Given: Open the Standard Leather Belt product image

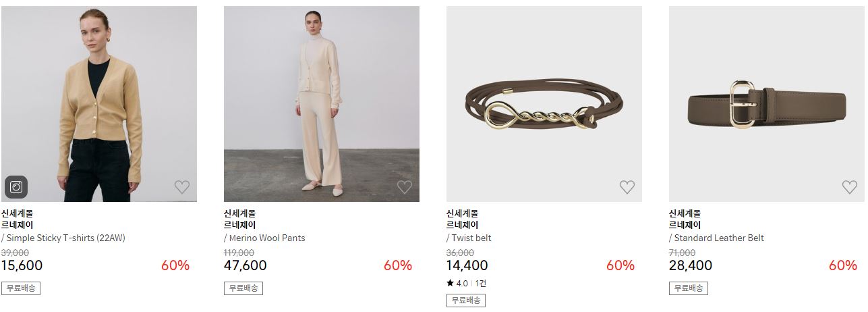Looking at the screenshot, I should [x=767, y=104].
